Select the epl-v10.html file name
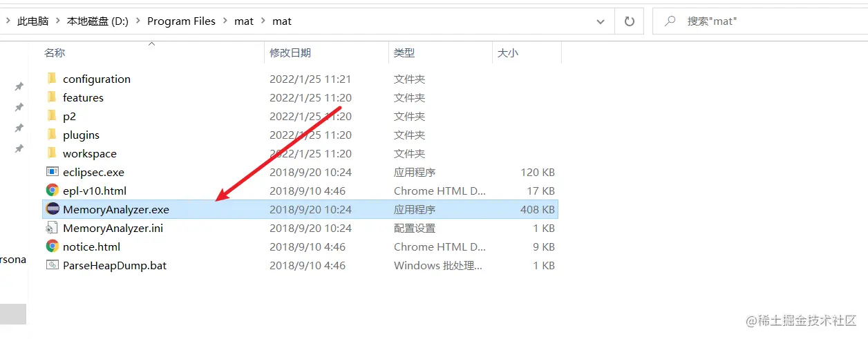868x339 pixels. point(95,191)
